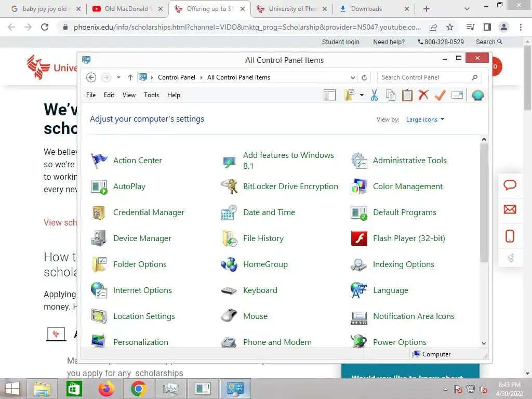Click the globe icon in Control Panel toolbar
This screenshot has height=399, width=532.
478,96
